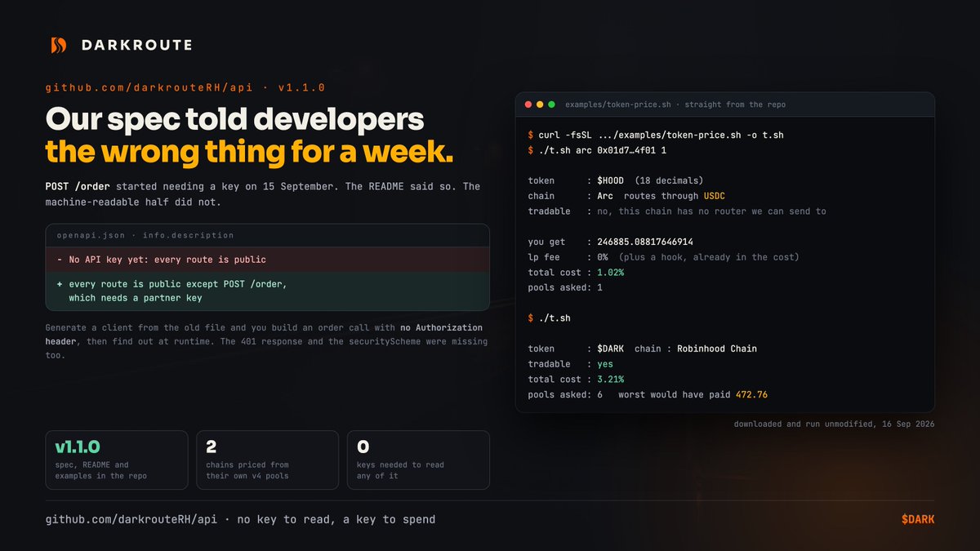Viewport: 980px width, 551px height.
Task: Click the '0 keys needed' stat card
Action: coord(418,460)
